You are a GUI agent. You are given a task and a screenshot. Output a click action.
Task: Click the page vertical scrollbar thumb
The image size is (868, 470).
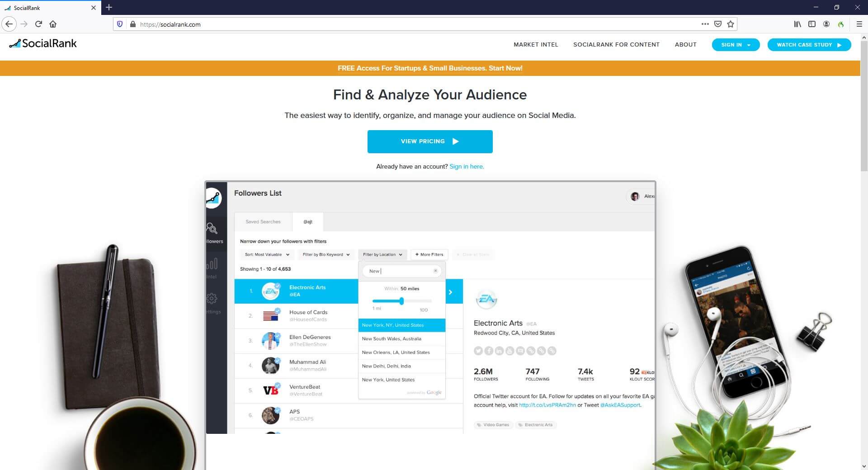pos(864,106)
